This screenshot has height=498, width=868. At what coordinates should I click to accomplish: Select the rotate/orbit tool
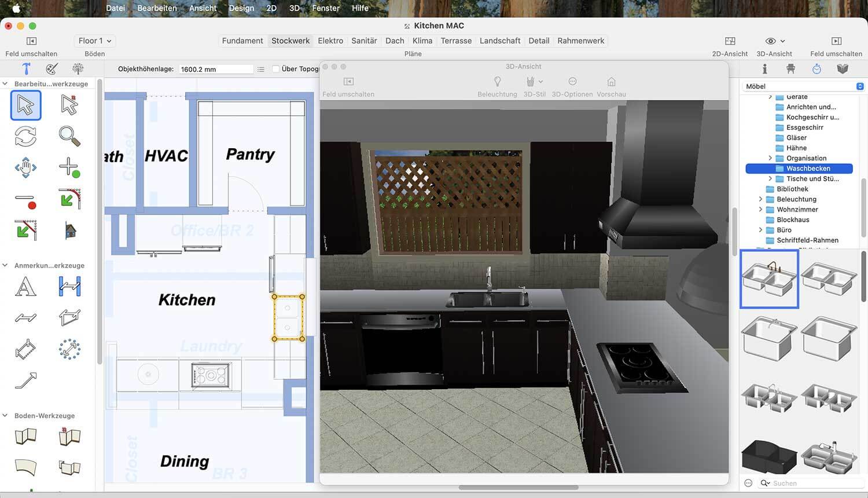[25, 137]
